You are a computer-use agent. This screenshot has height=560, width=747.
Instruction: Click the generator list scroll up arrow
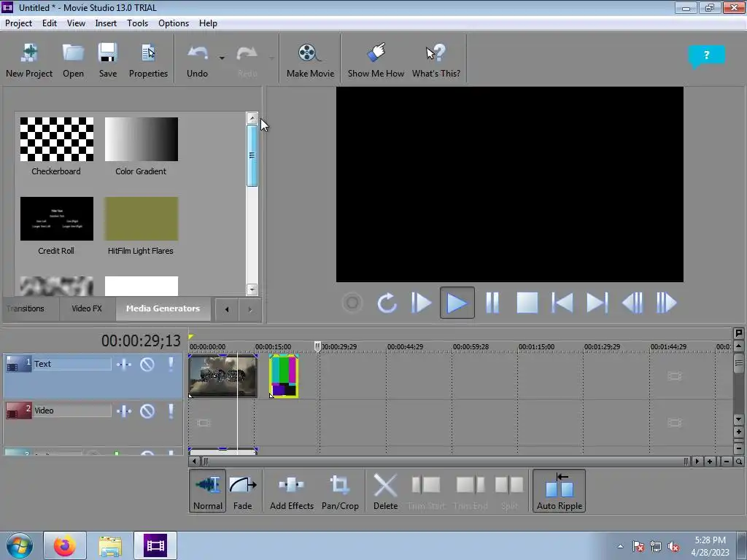click(x=252, y=117)
